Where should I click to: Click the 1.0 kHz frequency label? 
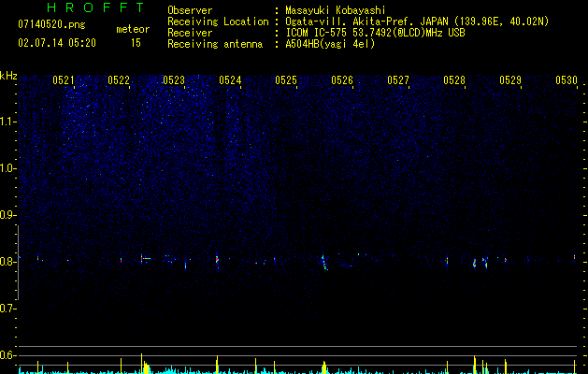point(8,168)
